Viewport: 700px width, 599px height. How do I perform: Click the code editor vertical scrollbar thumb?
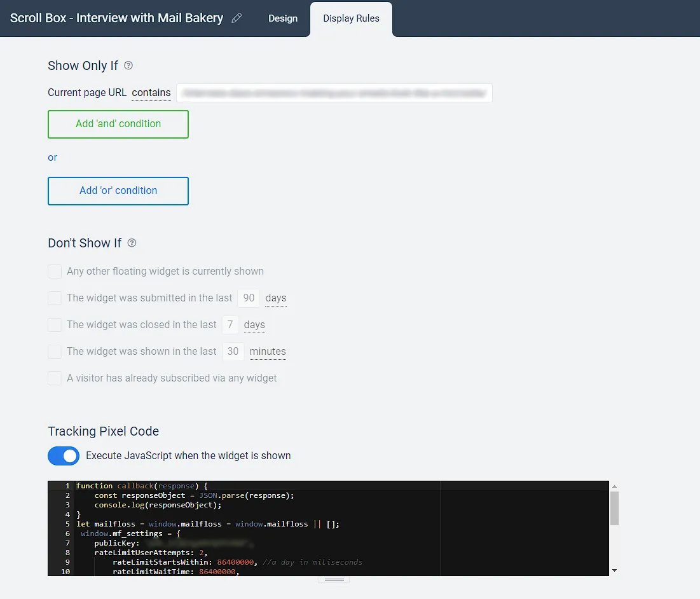(x=614, y=509)
